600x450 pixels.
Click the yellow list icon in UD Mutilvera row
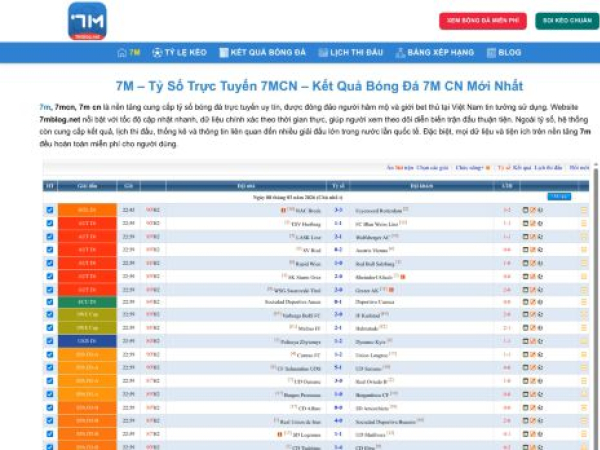click(584, 434)
